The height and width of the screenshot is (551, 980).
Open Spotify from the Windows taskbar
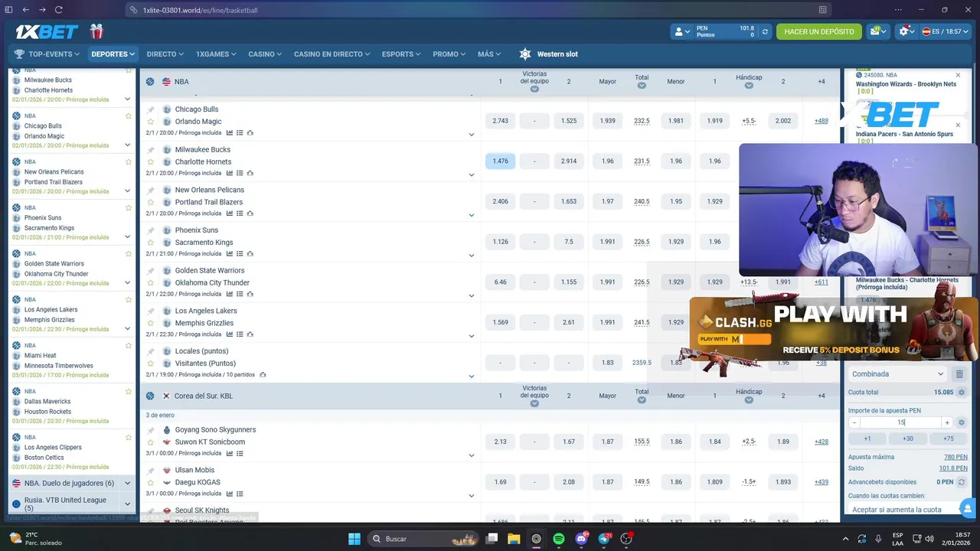pos(559,539)
